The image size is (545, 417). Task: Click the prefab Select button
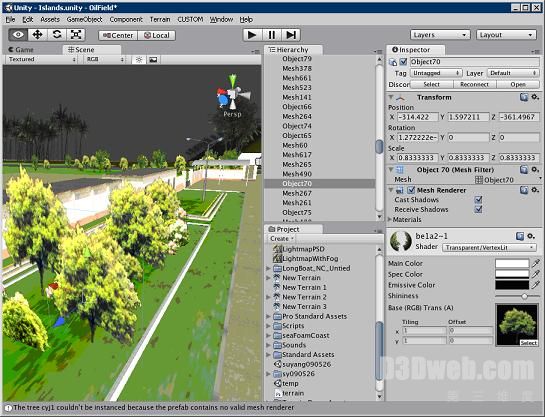coord(432,84)
